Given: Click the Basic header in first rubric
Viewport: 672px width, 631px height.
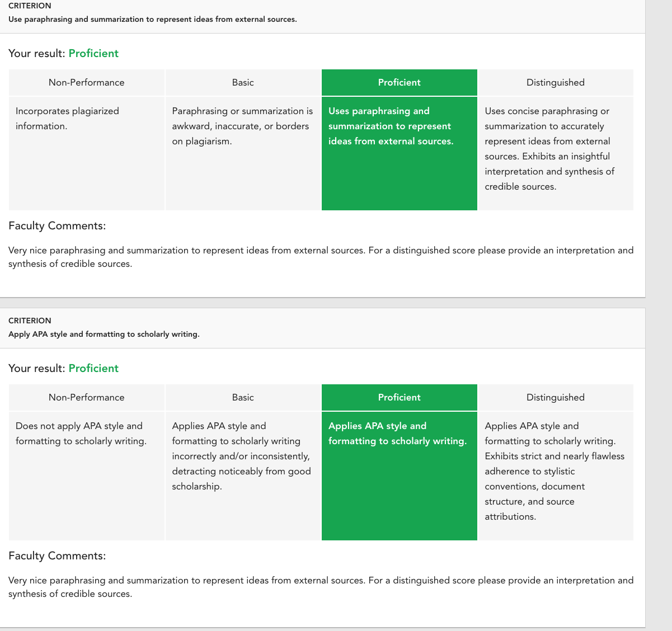Looking at the screenshot, I should (243, 82).
